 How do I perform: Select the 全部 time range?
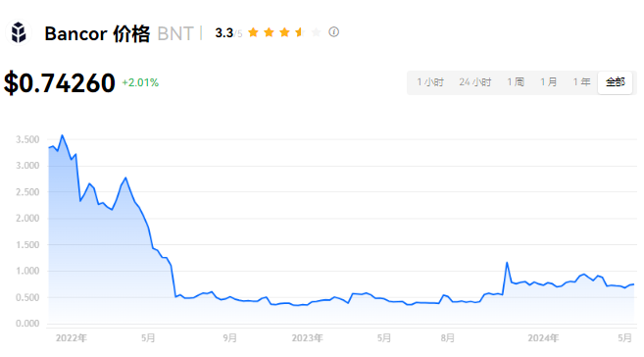[x=616, y=82]
